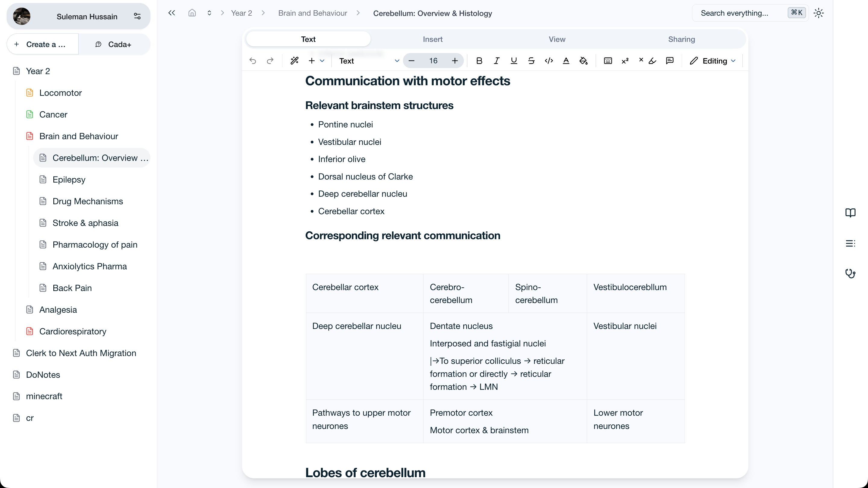Click the Cada+ button

[114, 45]
